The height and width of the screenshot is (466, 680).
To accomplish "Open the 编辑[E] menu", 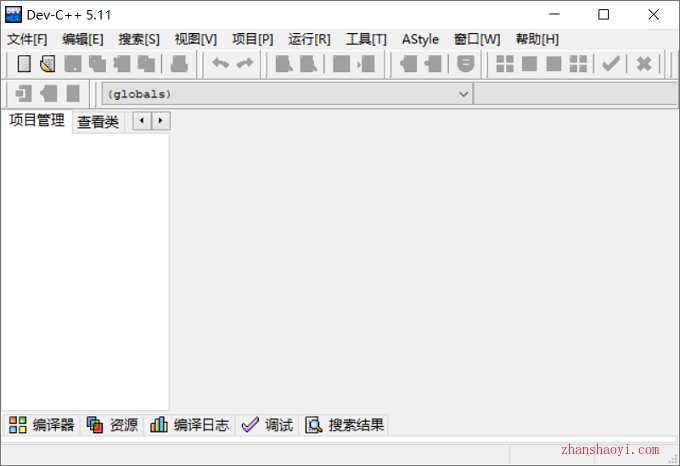I will click(x=83, y=39).
